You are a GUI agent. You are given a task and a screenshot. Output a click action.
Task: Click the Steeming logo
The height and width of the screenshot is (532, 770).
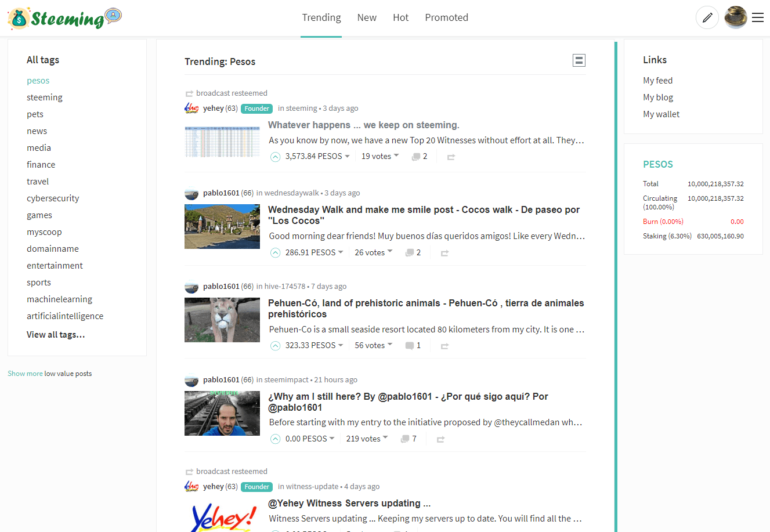click(64, 19)
